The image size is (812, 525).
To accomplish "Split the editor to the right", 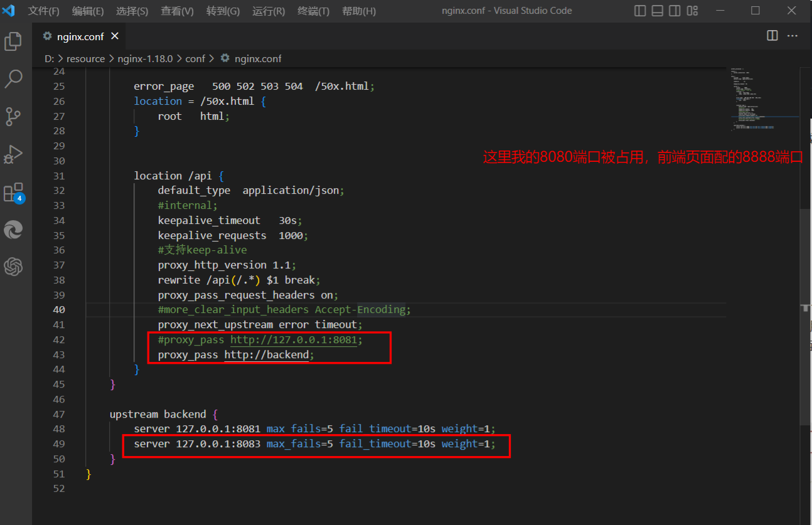I will tap(772, 36).
